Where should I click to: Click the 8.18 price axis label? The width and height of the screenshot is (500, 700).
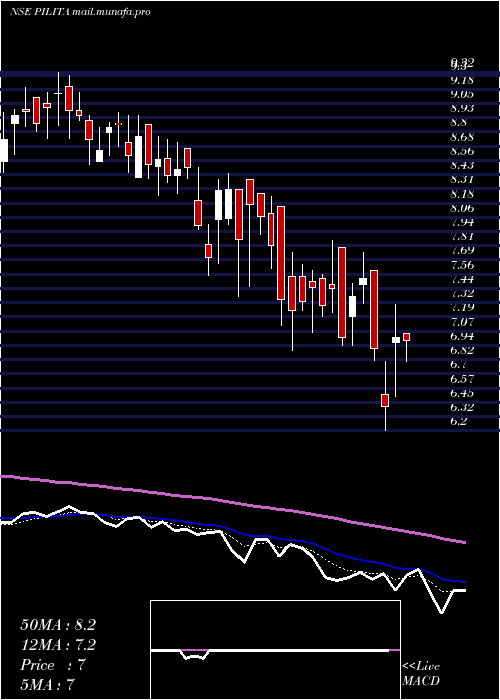[462, 194]
